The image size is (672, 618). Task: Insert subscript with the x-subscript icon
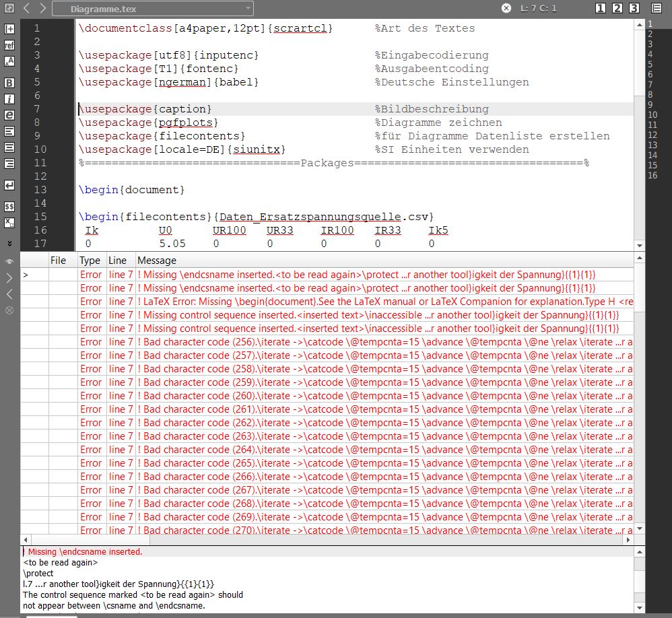[x=9, y=223]
